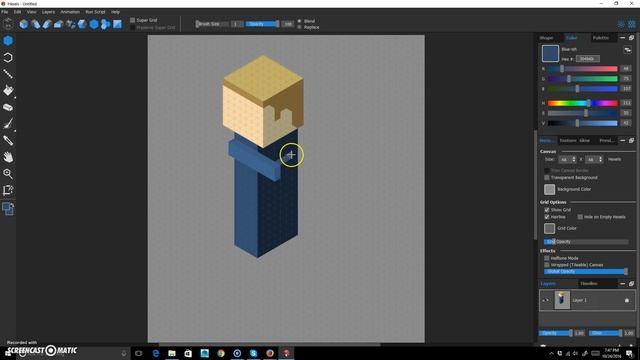
Task: Pop out the Color panel window
Action: pos(631,38)
